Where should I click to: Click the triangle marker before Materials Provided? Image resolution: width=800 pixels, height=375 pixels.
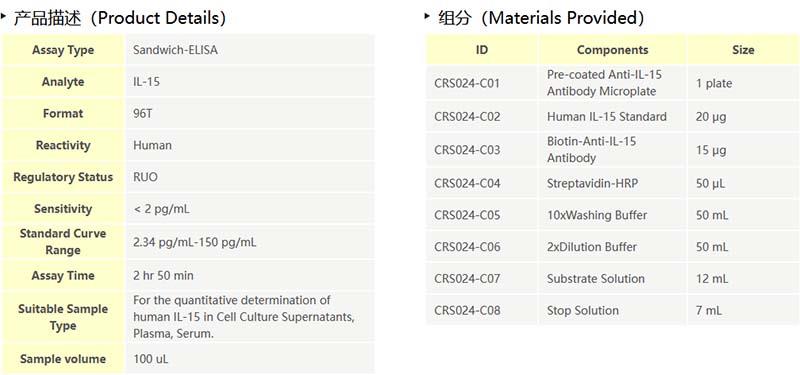pos(427,16)
